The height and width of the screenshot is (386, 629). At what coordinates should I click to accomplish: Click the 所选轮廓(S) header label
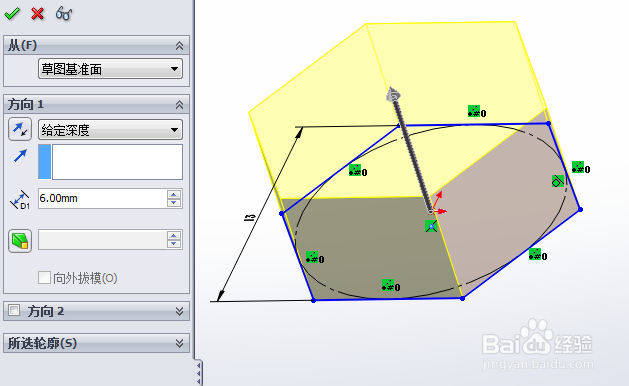[x=43, y=343]
